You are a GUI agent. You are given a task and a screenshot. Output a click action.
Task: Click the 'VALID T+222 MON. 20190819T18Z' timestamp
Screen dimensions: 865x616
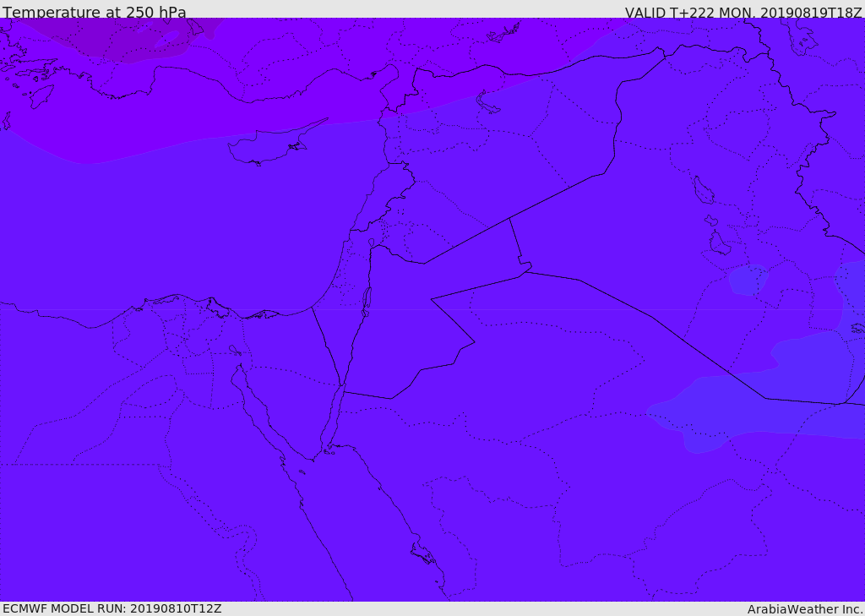pyautogui.click(x=743, y=13)
